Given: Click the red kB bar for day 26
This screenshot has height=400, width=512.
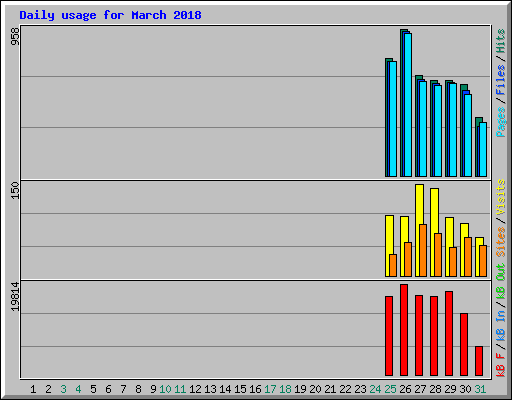Looking at the screenshot, I should (x=404, y=330).
